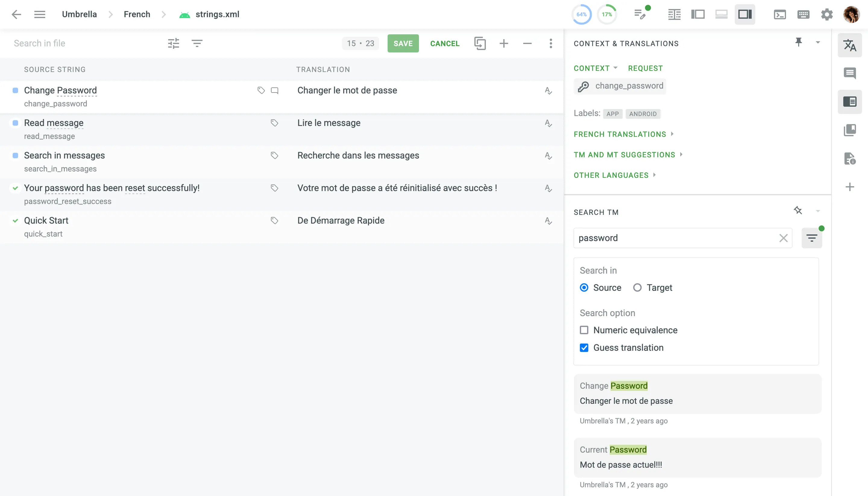Click the Save button
Image resolution: width=868 pixels, height=496 pixels.
coord(403,43)
